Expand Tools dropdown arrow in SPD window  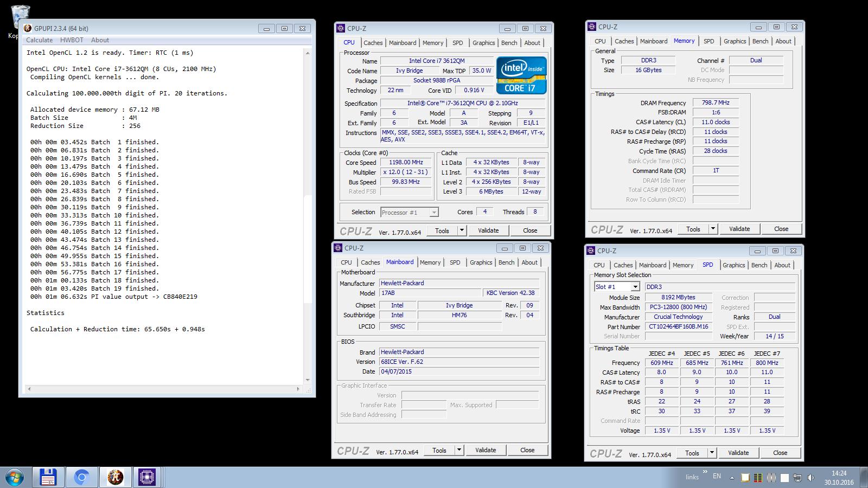(712, 453)
